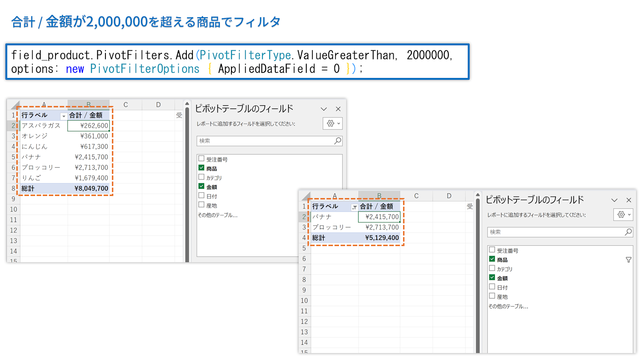644x362 pixels.
Task: Click the search magnifier in the left field pane
Action: [x=337, y=141]
